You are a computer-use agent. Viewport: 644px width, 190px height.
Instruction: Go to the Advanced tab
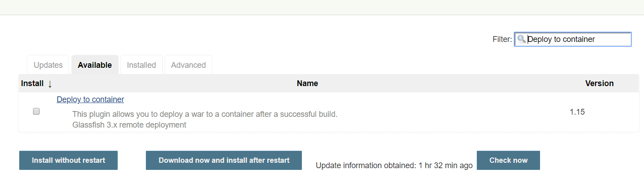click(x=188, y=65)
